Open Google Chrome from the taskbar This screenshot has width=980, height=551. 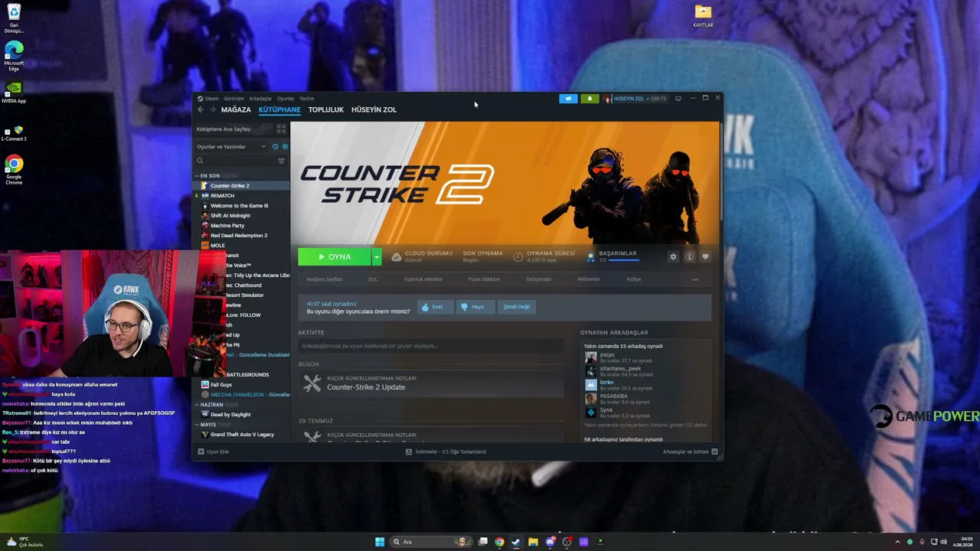point(499,542)
